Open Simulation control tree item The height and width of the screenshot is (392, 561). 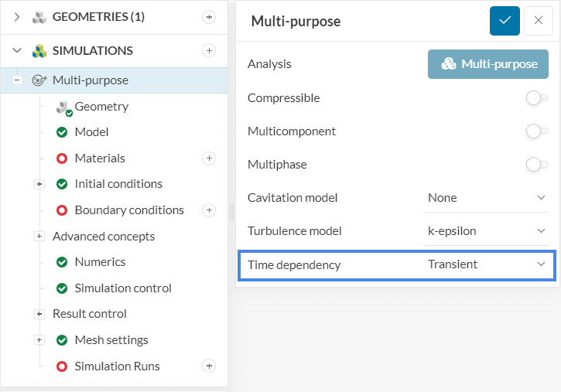tap(123, 288)
